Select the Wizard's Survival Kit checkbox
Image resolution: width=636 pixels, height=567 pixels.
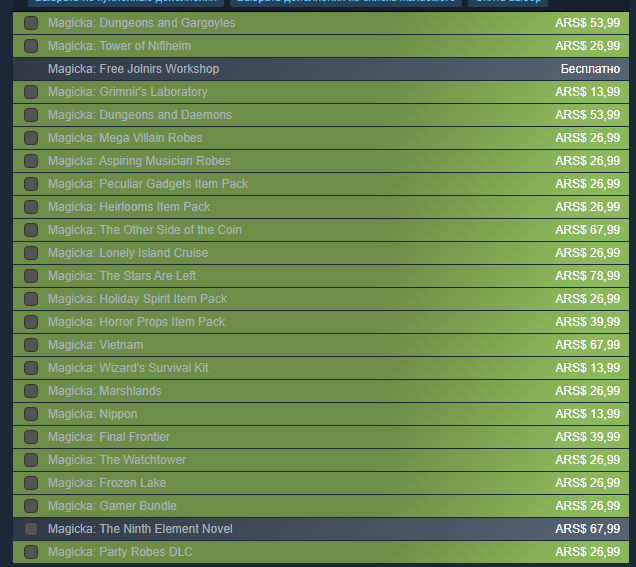pos(31,368)
